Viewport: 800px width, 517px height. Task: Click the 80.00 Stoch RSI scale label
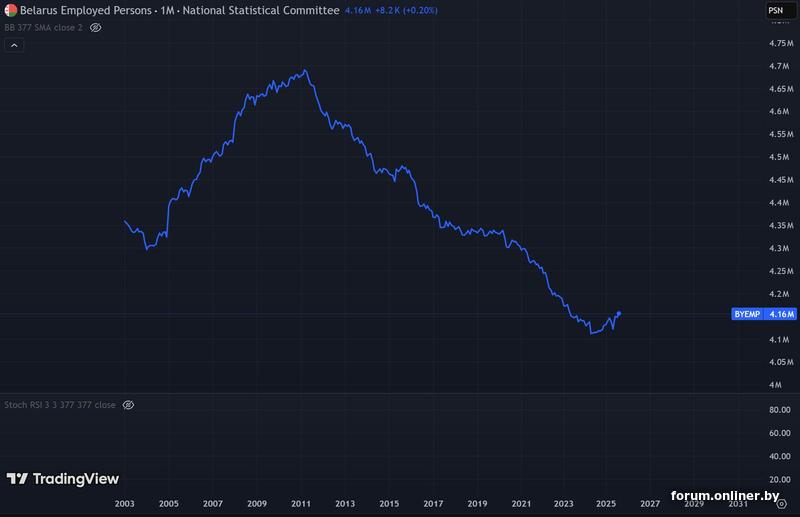click(780, 410)
